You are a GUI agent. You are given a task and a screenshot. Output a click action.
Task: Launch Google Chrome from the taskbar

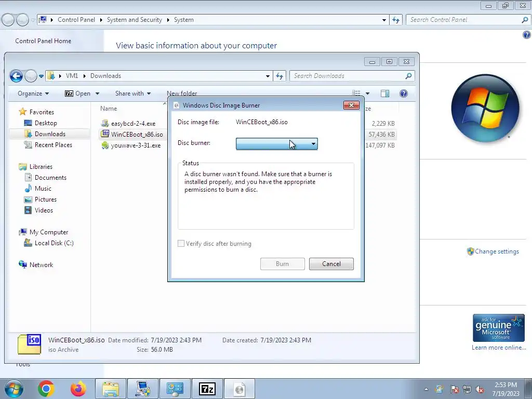[46, 389]
